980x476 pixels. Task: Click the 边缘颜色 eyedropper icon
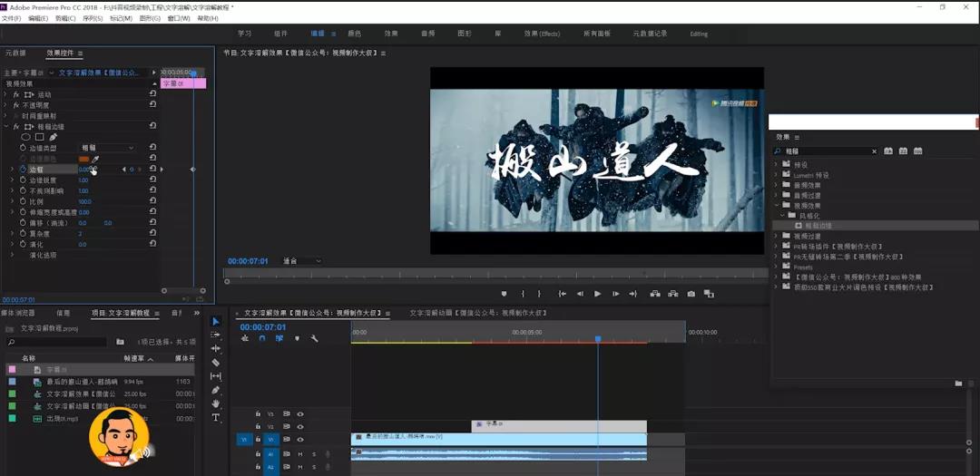click(x=95, y=160)
